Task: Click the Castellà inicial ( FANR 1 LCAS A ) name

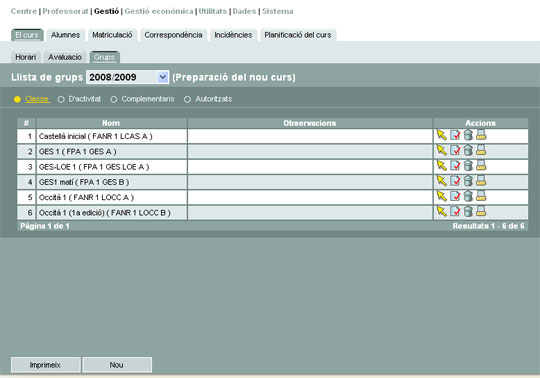Action: click(x=95, y=136)
